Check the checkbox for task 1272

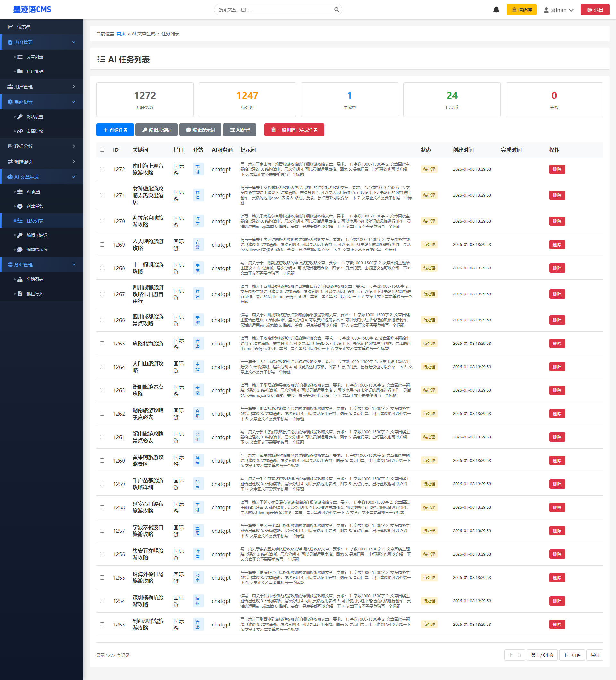102,169
